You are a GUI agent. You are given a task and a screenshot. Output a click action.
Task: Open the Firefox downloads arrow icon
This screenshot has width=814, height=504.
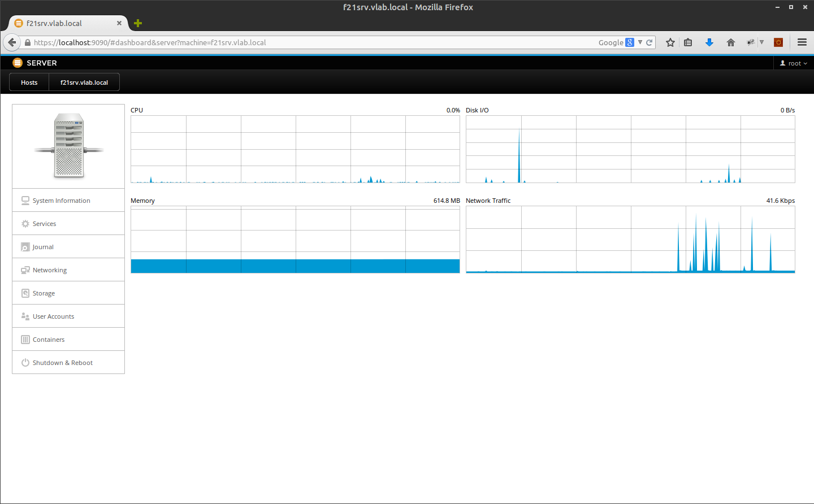tap(709, 42)
